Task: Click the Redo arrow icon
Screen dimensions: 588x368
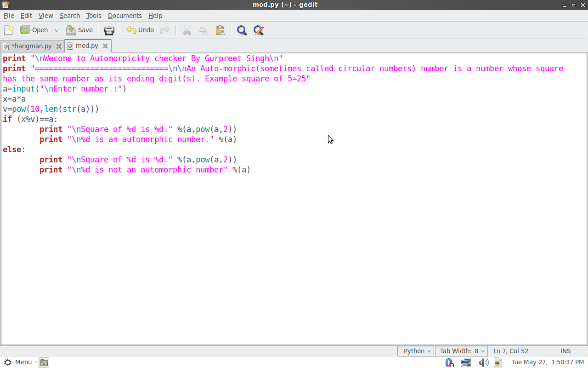Action: tap(164, 30)
